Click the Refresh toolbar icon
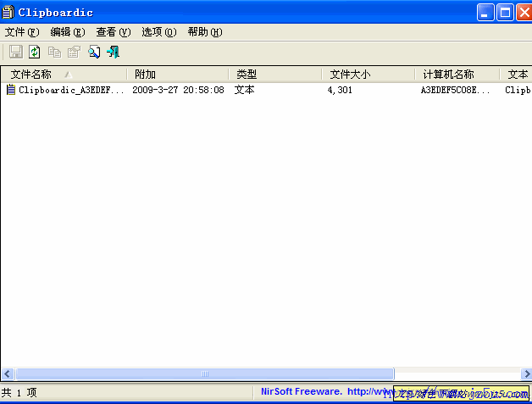This screenshot has width=532, height=404. pyautogui.click(x=35, y=52)
